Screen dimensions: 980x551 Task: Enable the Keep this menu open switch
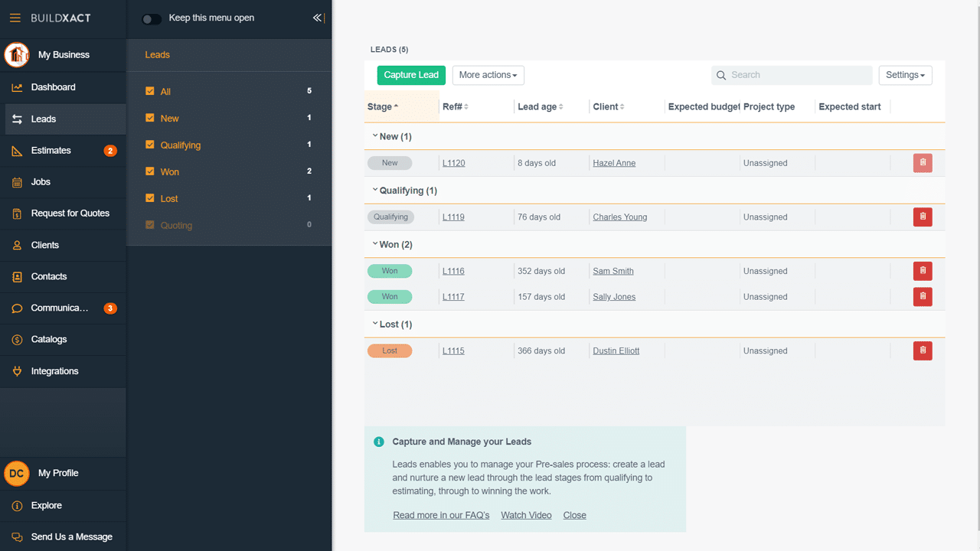pos(151,18)
